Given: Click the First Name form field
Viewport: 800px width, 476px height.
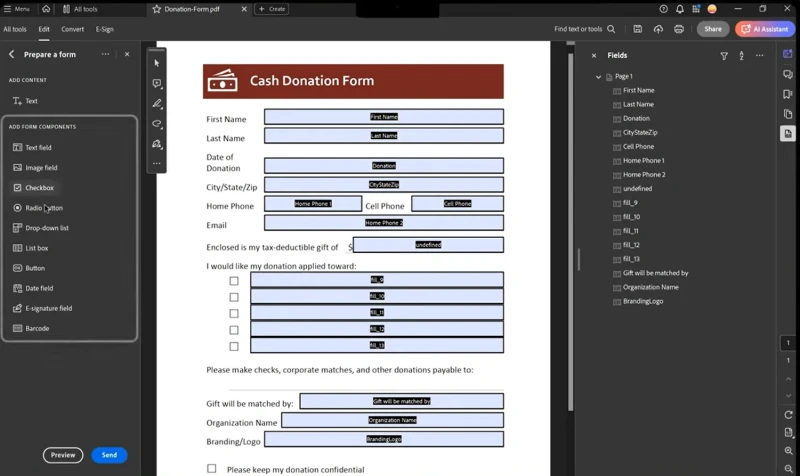Looking at the screenshot, I should click(x=384, y=117).
